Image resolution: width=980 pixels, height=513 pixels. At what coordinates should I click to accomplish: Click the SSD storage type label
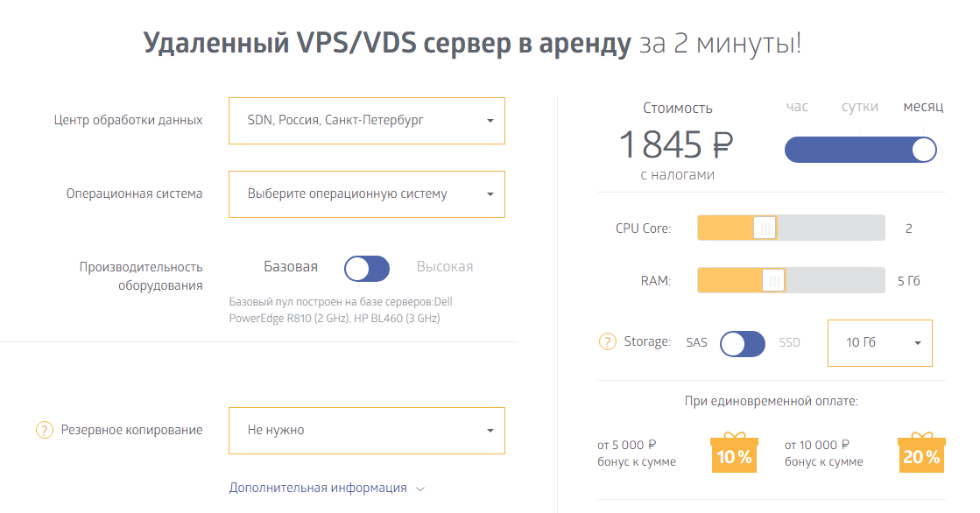tap(790, 342)
